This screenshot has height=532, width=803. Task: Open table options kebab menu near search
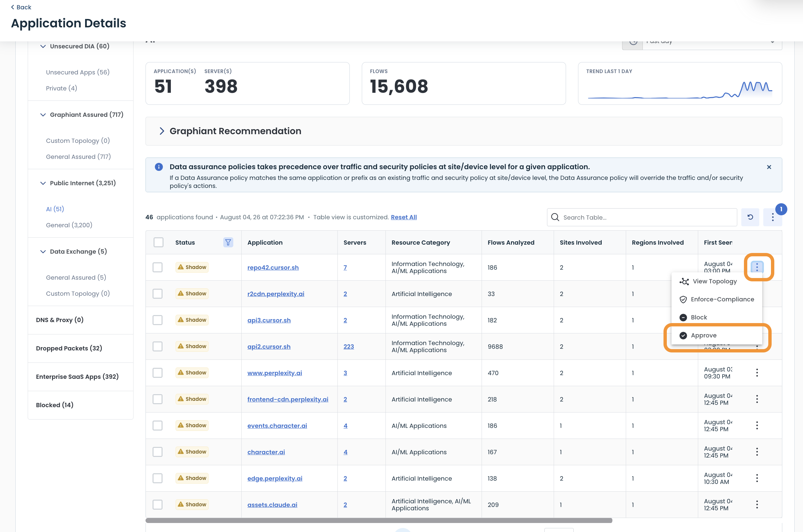pos(773,217)
